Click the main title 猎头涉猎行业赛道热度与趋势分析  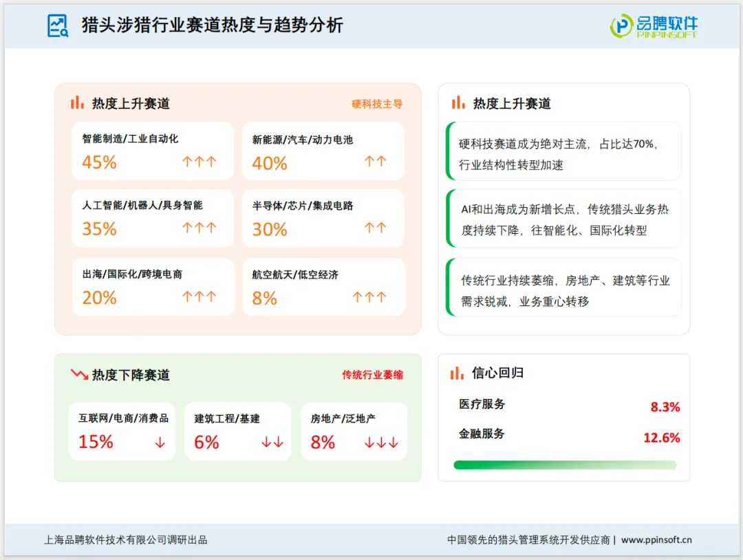pos(213,25)
